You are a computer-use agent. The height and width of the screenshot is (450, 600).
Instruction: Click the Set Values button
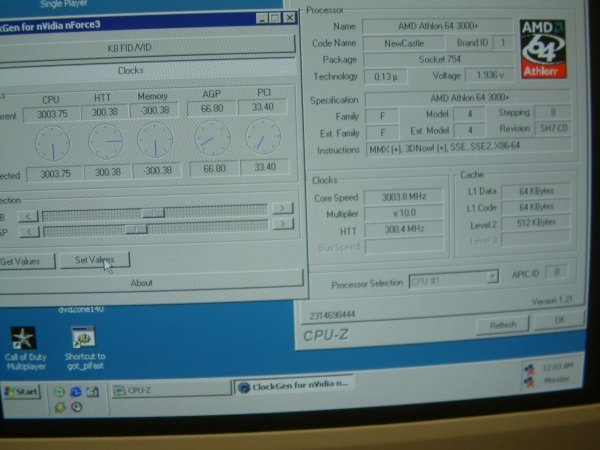click(95, 260)
